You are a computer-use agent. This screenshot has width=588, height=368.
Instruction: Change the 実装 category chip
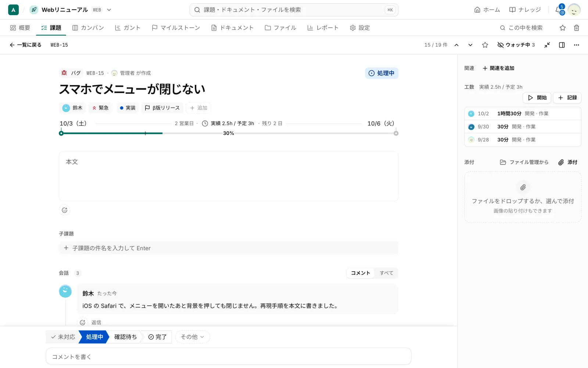click(128, 108)
